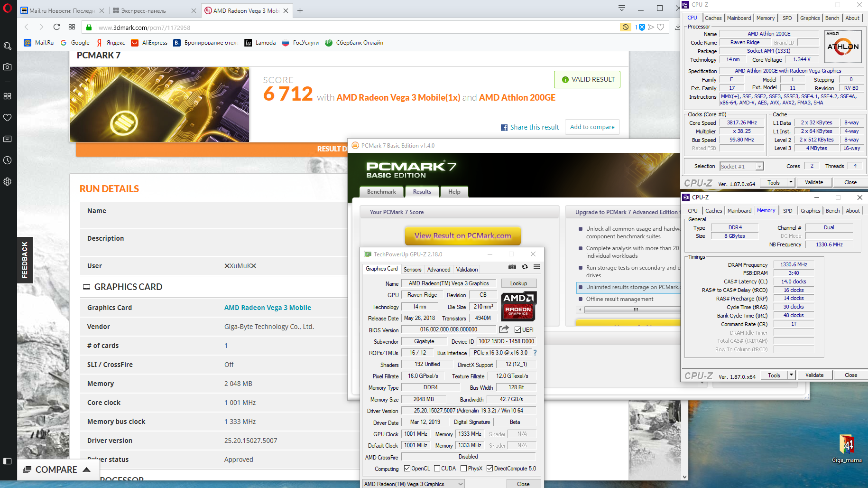Viewport: 868px width, 488px height.
Task: Click the GPU-Z Lookup button
Action: [x=518, y=283]
